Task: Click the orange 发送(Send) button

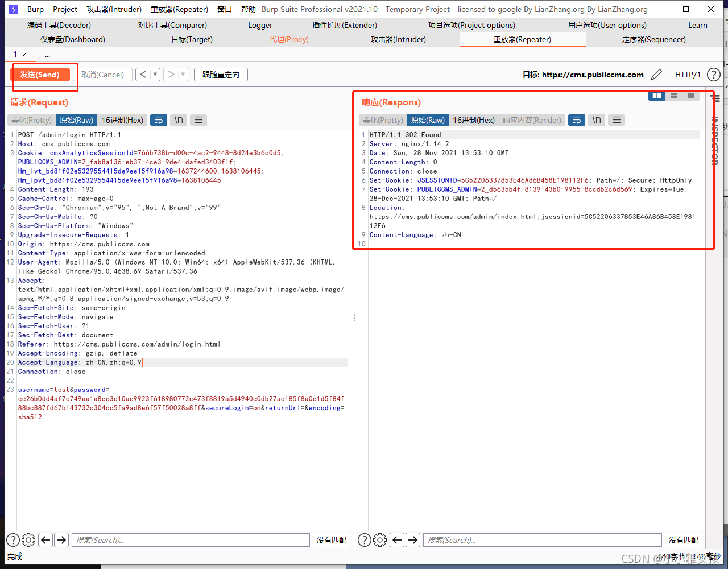Action: (40, 75)
